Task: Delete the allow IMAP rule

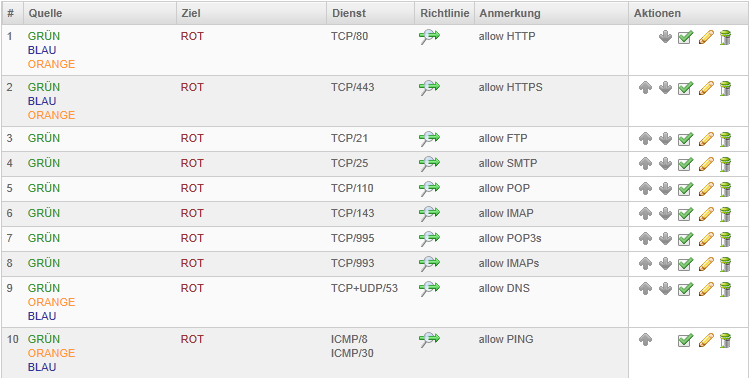Action: 725,214
